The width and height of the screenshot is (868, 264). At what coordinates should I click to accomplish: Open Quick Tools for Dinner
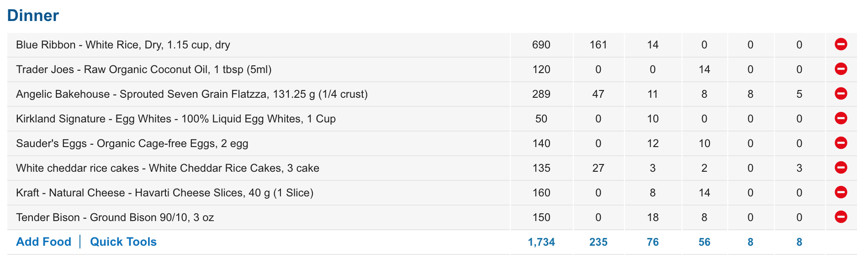point(123,242)
